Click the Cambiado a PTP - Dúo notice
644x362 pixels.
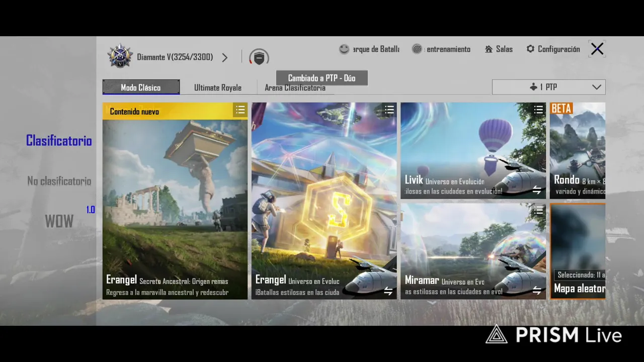[x=322, y=78]
